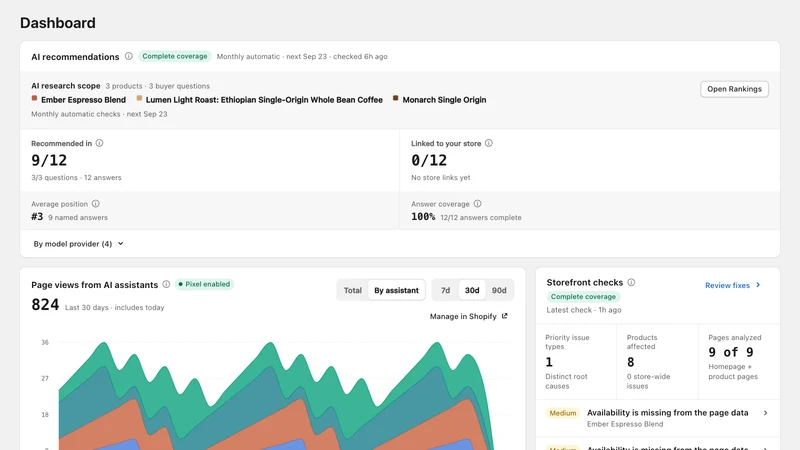The image size is (800, 450).
Task: Click '3 products · 3 buyer questions' text
Action: (x=158, y=86)
